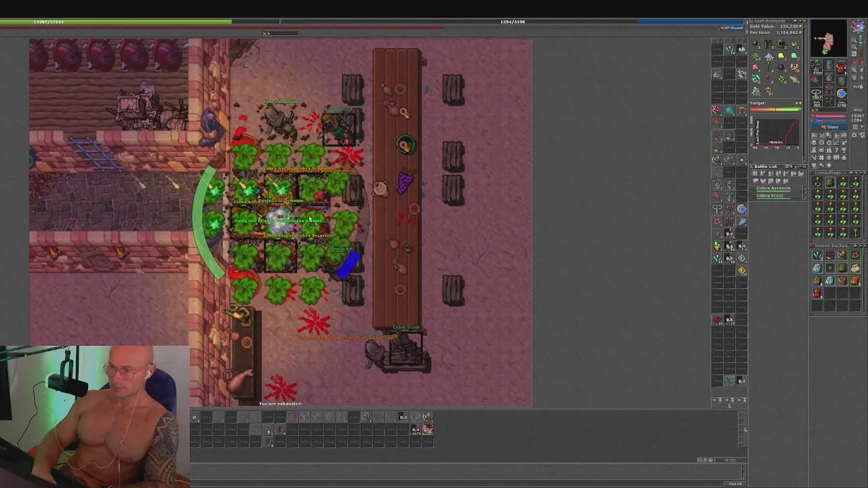Toggle offensive fight mode
868x488 pixels.
pyautogui.click(x=854, y=62)
